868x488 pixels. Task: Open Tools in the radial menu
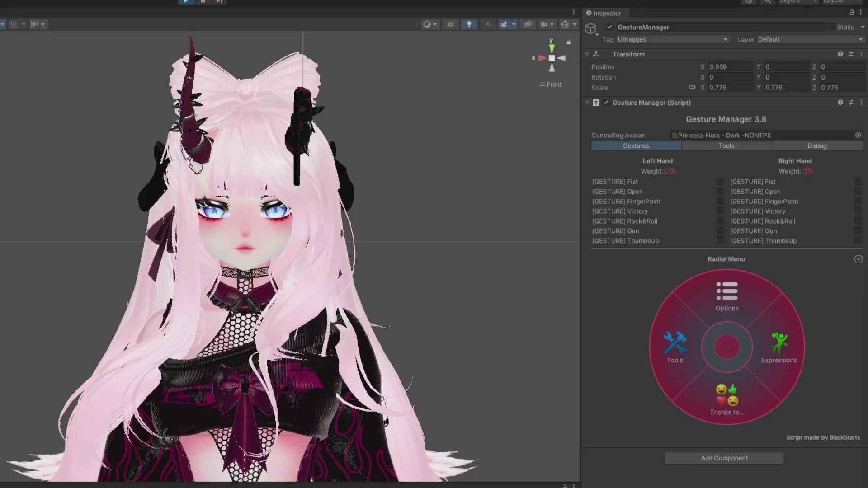(675, 347)
